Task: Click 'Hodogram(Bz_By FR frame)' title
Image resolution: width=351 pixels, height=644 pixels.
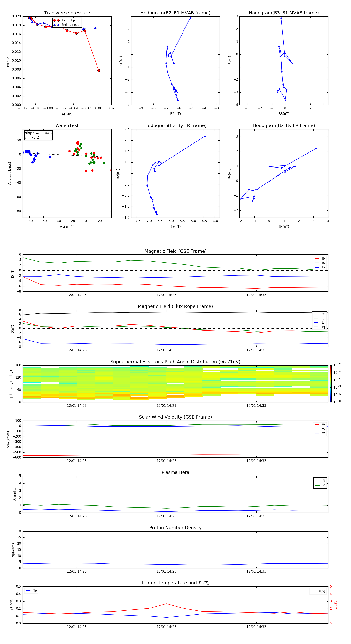Action: click(175, 125)
